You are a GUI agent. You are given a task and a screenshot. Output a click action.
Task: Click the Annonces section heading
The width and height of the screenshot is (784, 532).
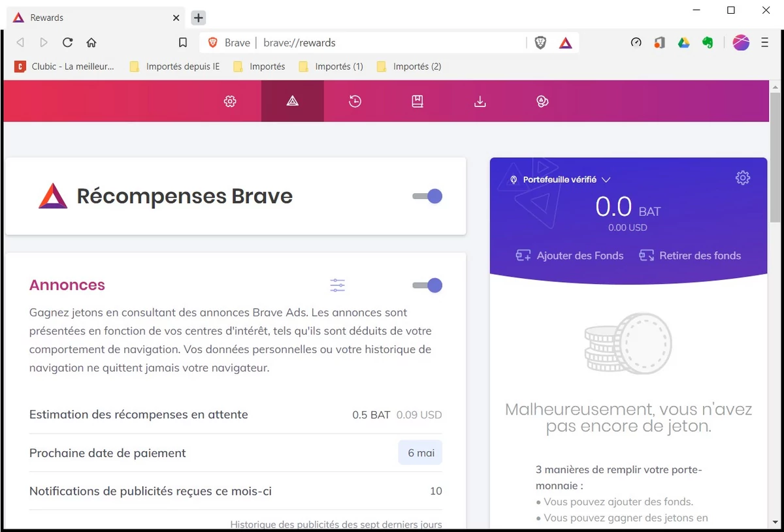click(x=67, y=285)
